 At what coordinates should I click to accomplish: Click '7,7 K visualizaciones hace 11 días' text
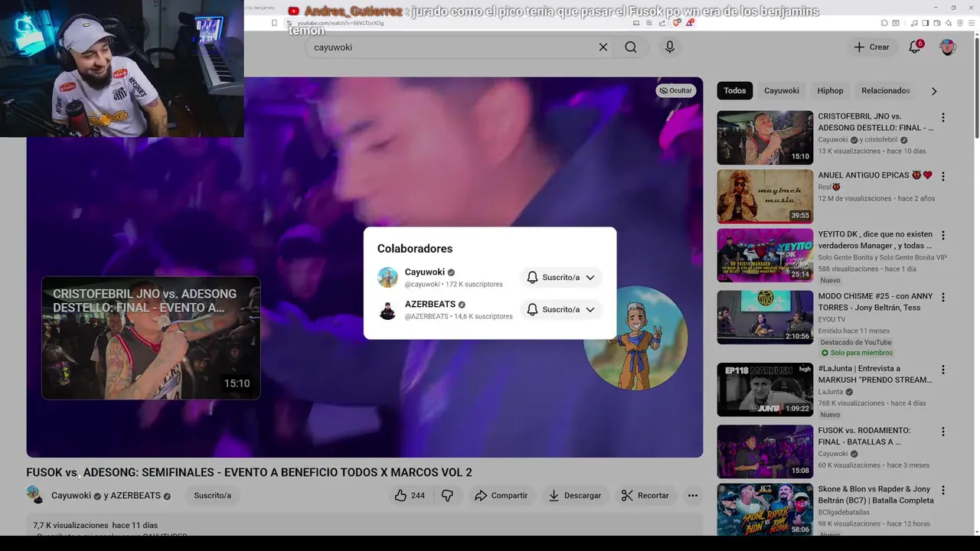pos(95,526)
